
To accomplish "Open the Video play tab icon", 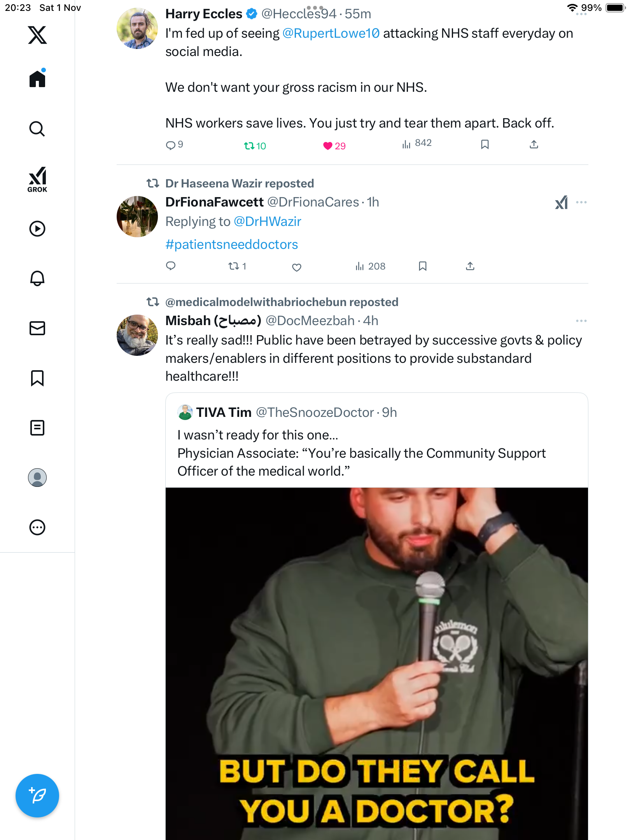I will (37, 229).
